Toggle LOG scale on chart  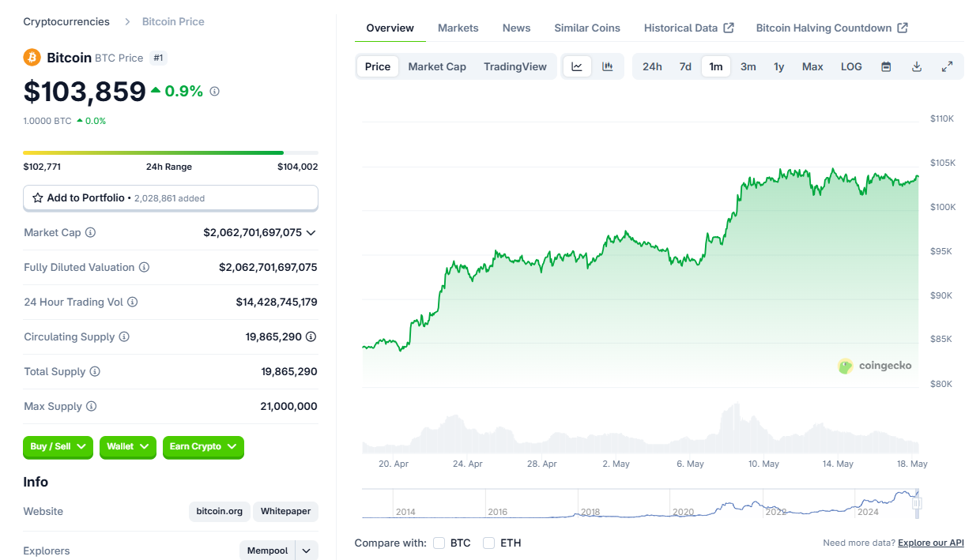(851, 67)
